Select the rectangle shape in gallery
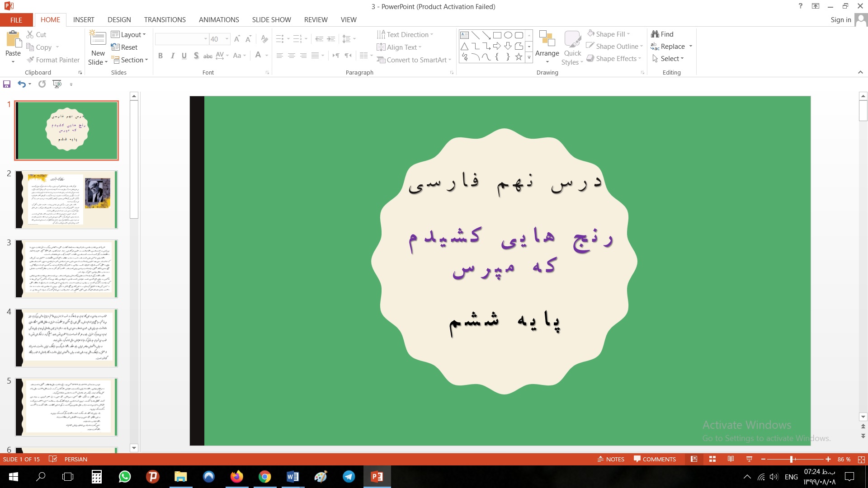This screenshot has height=488, width=868. coord(497,35)
